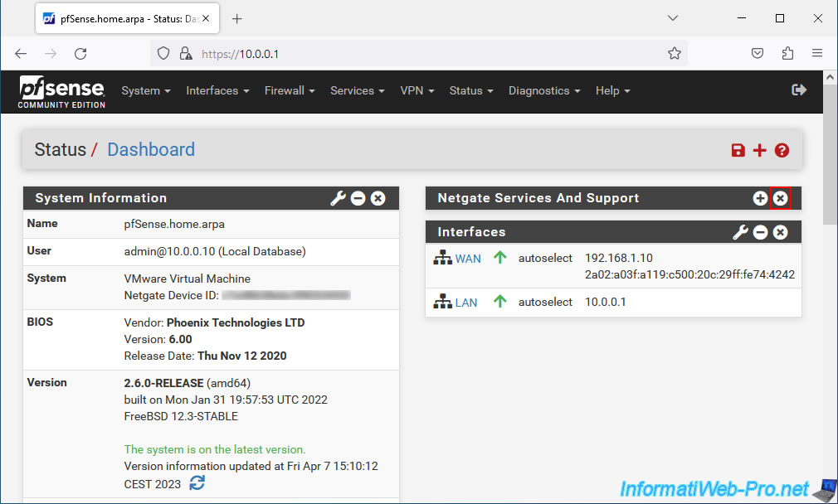The image size is (838, 504).
Task: Close the Netgate Services And Support widget
Action: pos(780,199)
